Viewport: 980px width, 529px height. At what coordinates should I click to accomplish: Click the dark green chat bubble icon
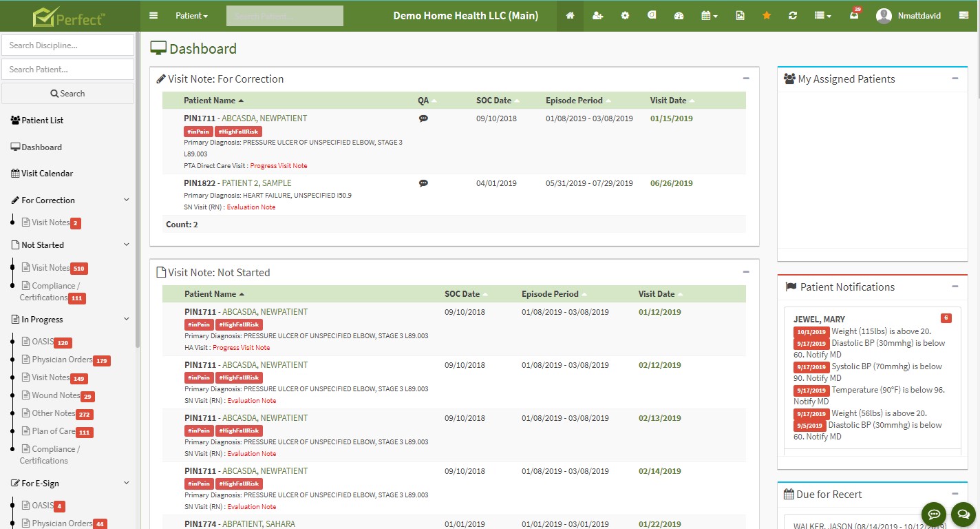point(934,514)
